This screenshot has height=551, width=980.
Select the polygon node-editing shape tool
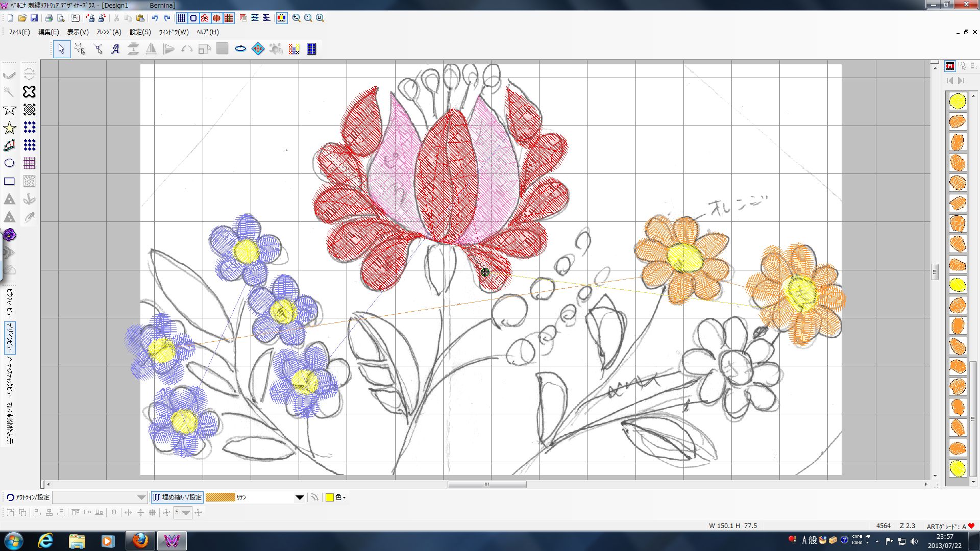click(x=9, y=145)
